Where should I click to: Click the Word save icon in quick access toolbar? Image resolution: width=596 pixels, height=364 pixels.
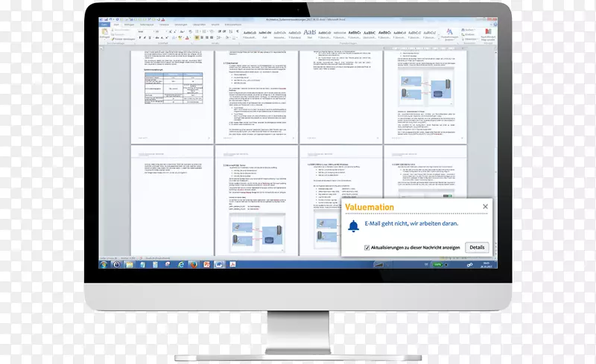(106, 19)
